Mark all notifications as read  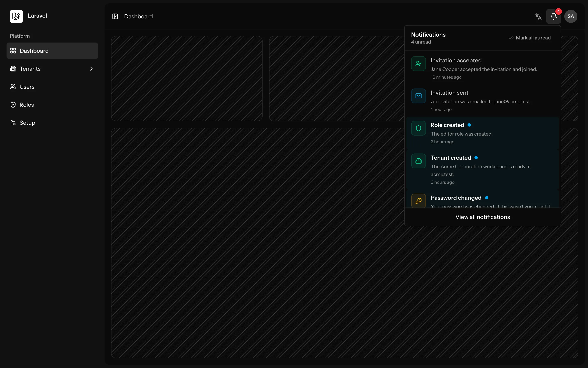coord(529,38)
